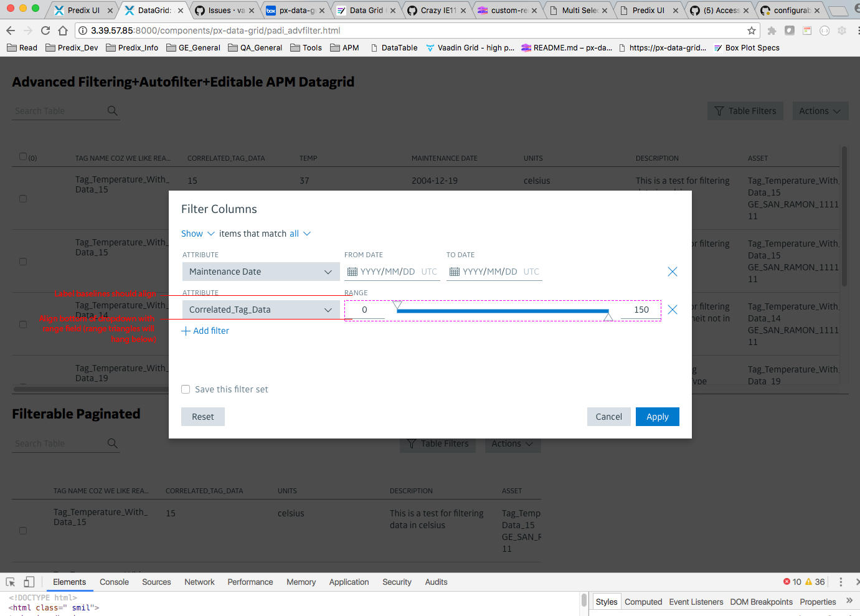The width and height of the screenshot is (860, 616).
Task: Click the right handle of the Range slider
Action: pyautogui.click(x=607, y=316)
